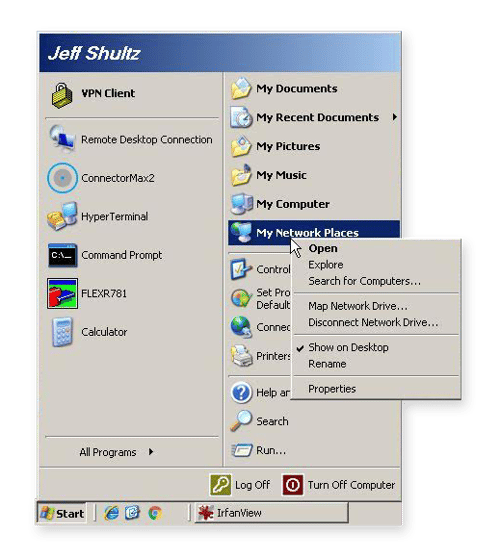Click All Programs label
The width and height of the screenshot is (500, 558).
pos(108,452)
